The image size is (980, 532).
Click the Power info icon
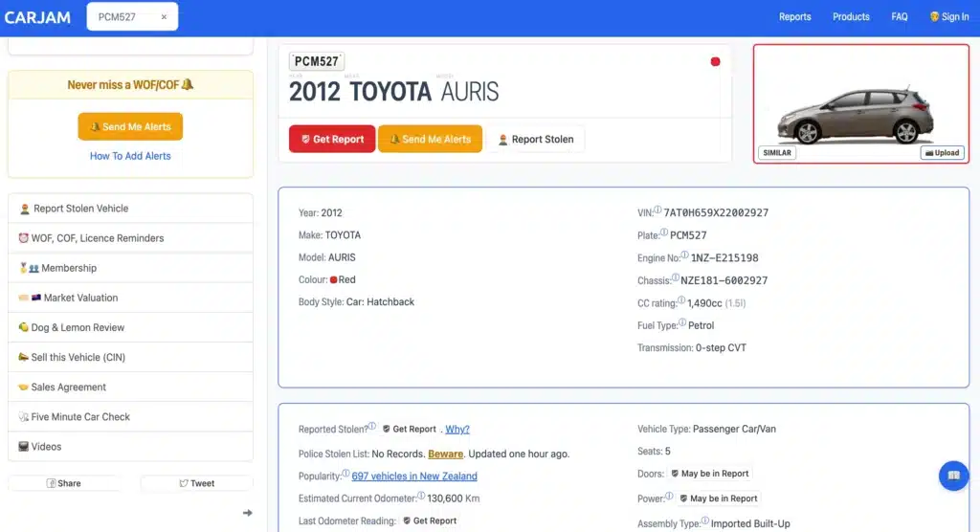point(669,496)
